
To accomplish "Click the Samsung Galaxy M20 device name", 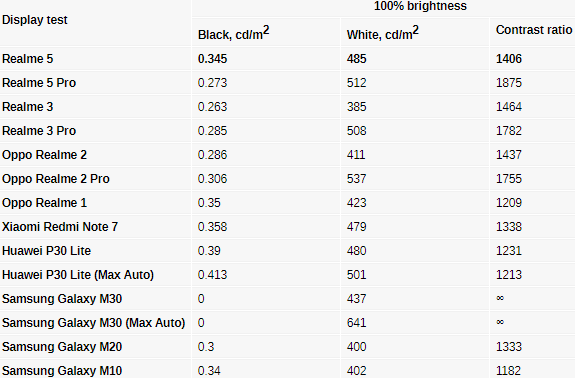I will (62, 347).
